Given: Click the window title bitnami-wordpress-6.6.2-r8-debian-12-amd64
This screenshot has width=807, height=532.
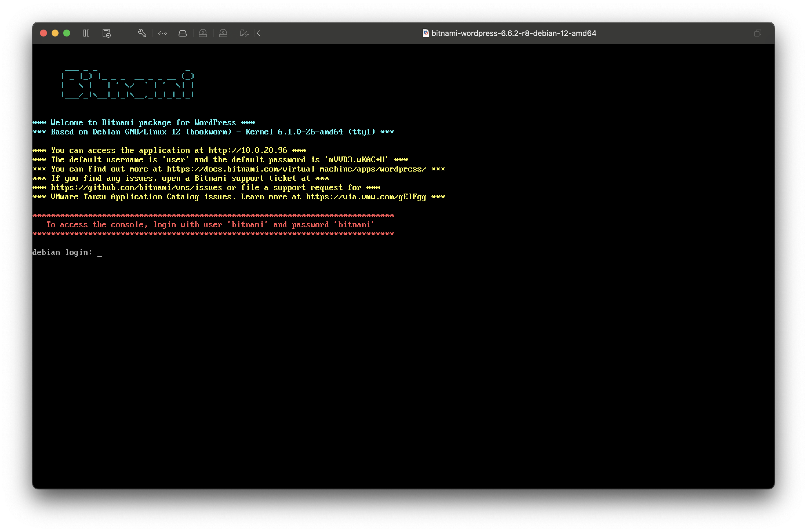Looking at the screenshot, I should 513,33.
